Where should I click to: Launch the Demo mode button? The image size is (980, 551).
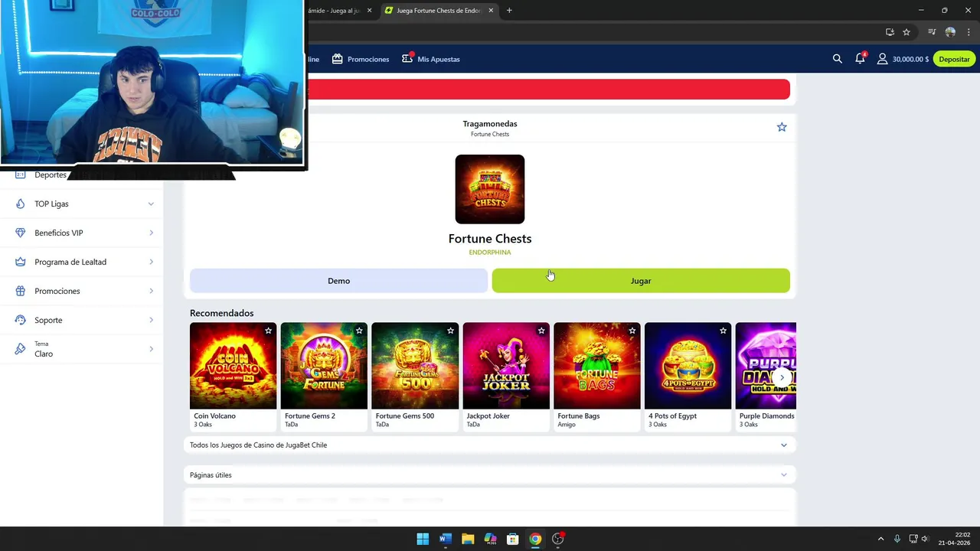[338, 281]
